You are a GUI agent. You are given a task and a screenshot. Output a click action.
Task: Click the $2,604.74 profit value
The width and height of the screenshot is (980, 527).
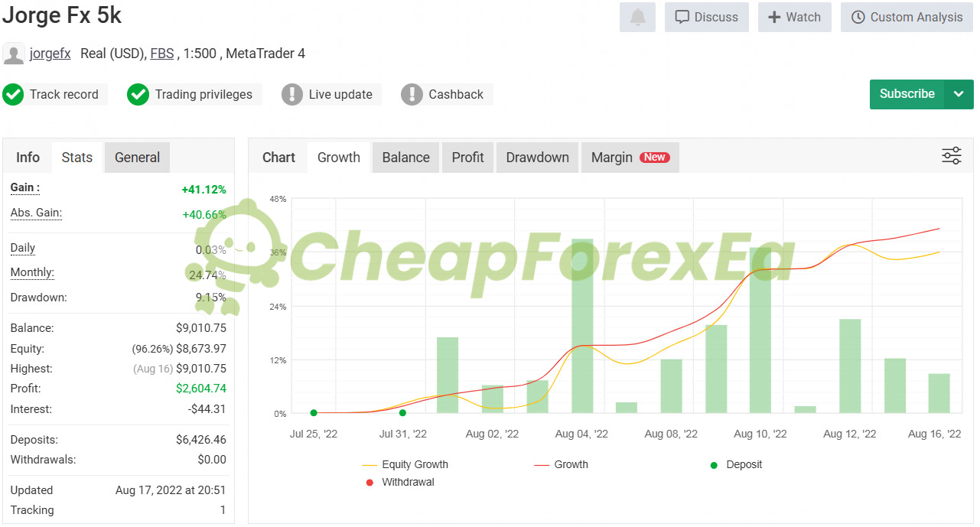tap(201, 389)
